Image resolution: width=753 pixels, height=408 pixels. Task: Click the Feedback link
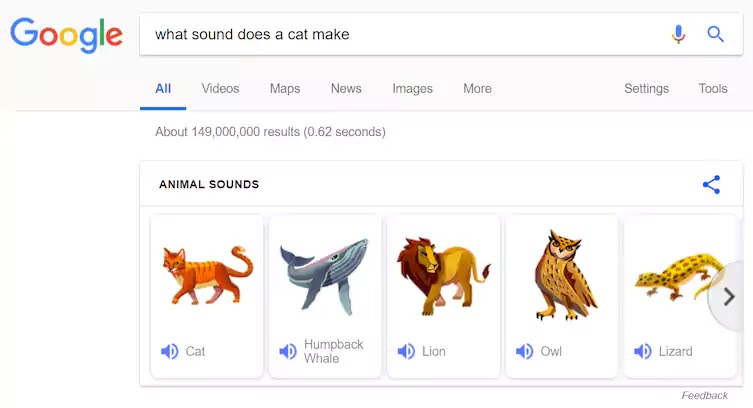click(x=705, y=395)
